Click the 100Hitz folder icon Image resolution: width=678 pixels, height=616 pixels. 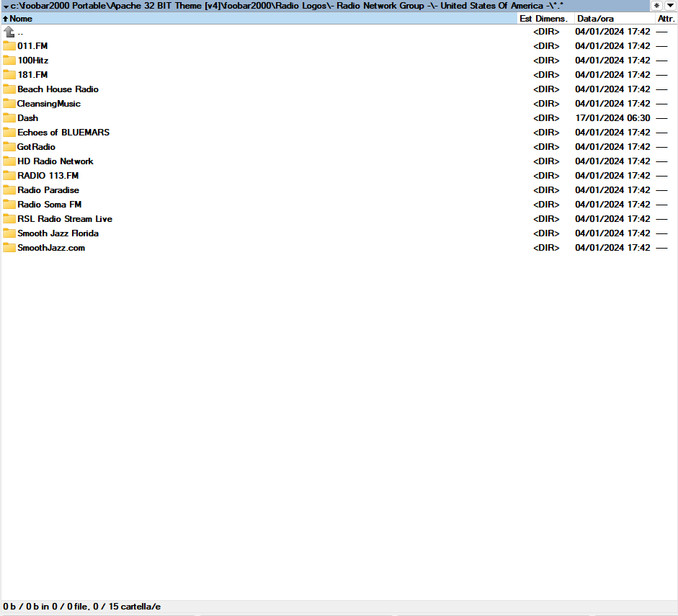[x=9, y=60]
